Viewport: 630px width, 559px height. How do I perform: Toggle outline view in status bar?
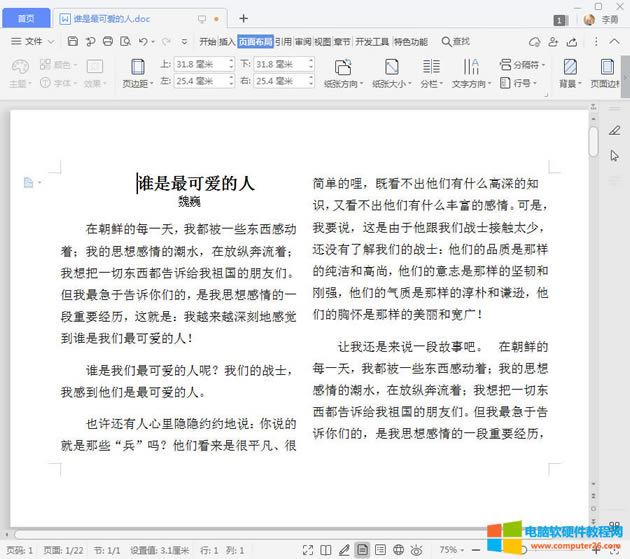pos(381,550)
